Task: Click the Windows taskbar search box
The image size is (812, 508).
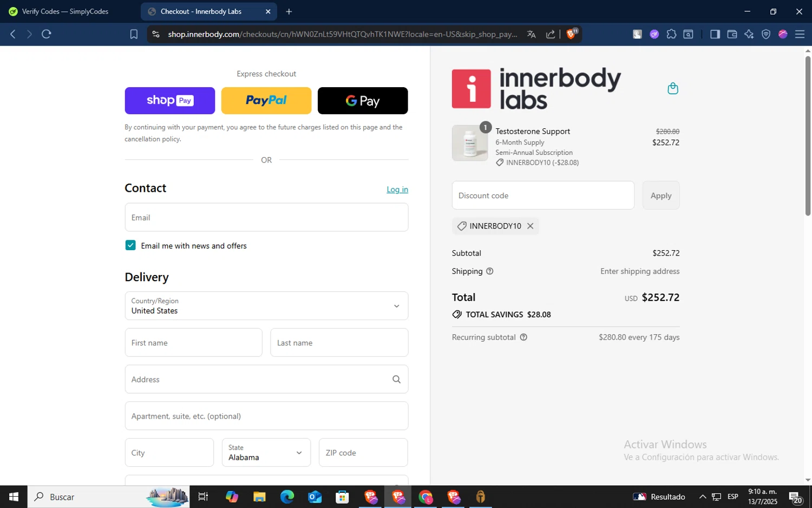Action: coord(108,497)
